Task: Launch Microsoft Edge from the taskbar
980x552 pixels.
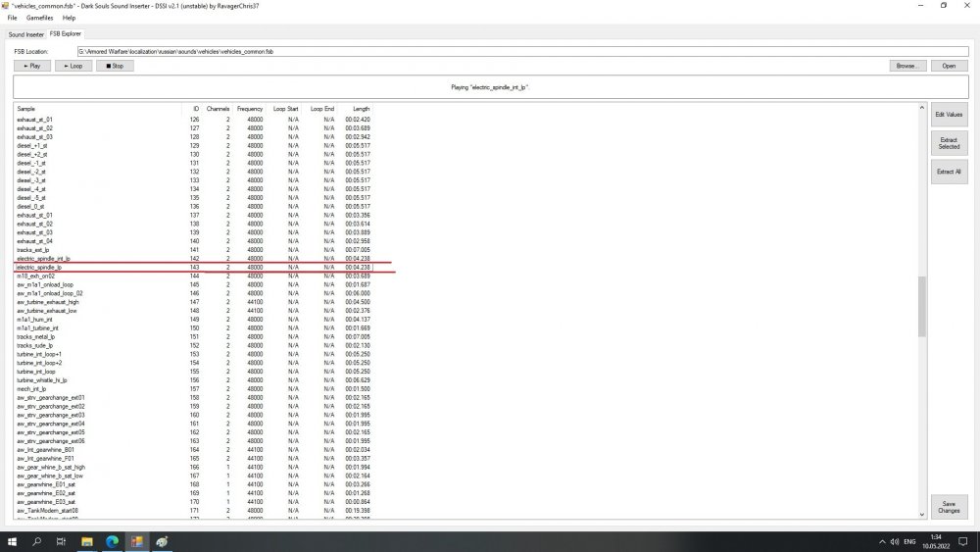Action: (x=112, y=541)
